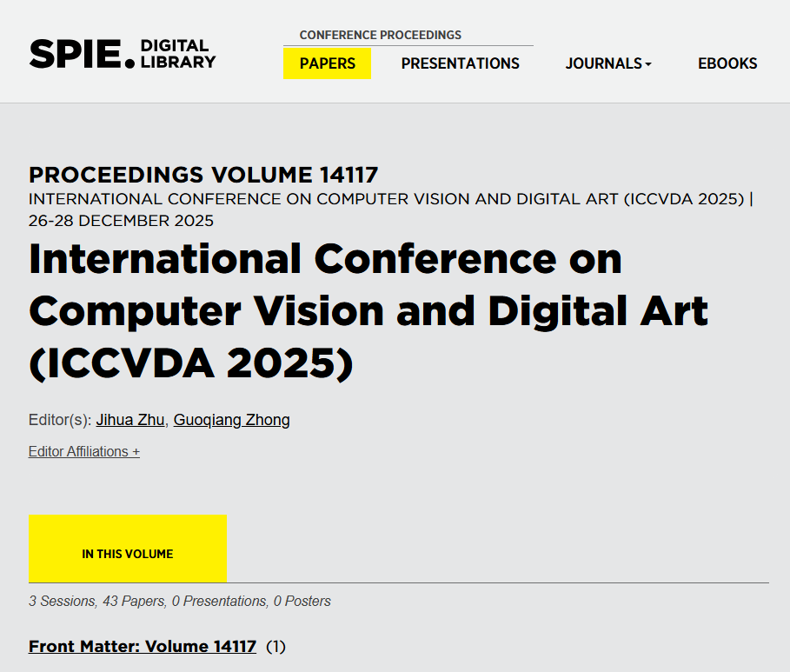Click the 26-28 December 2025 date text
Screen dimensions: 790x672
tap(121, 221)
